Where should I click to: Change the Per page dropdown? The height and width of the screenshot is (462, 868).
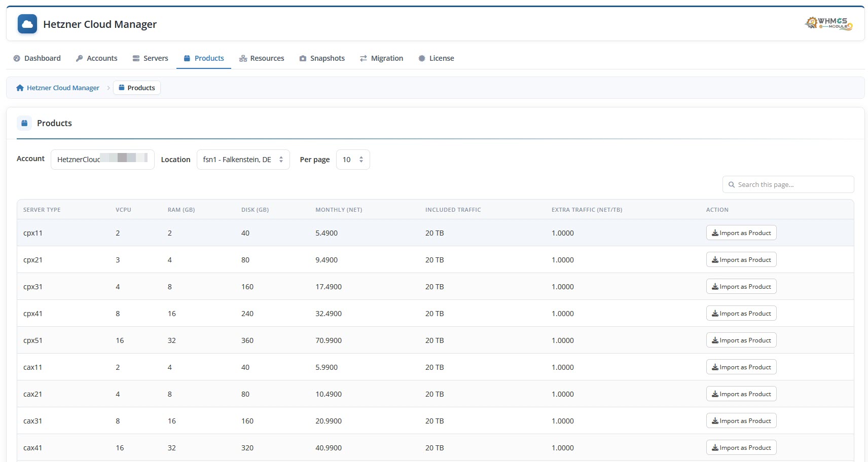[x=353, y=160]
